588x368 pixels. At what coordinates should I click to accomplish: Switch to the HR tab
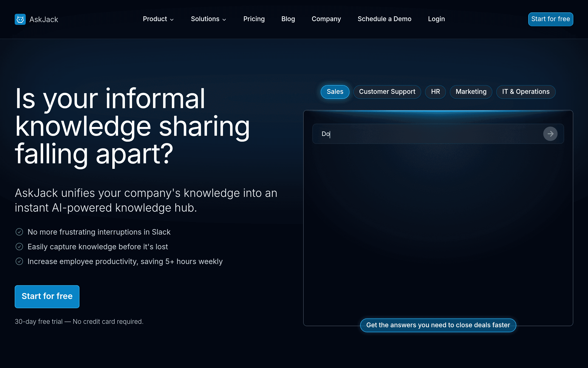point(435,92)
